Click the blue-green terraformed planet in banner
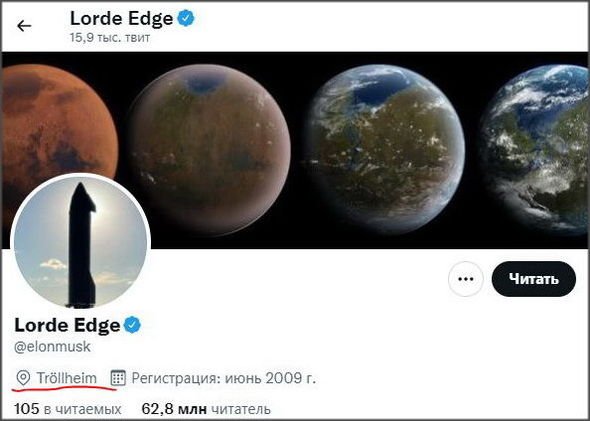Screen dimensions: 590x421 (x=385, y=150)
